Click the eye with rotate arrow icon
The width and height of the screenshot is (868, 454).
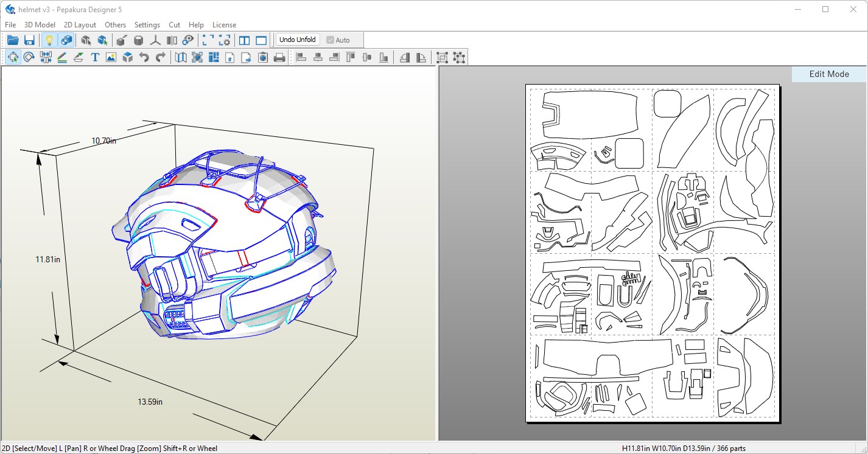coord(189,40)
